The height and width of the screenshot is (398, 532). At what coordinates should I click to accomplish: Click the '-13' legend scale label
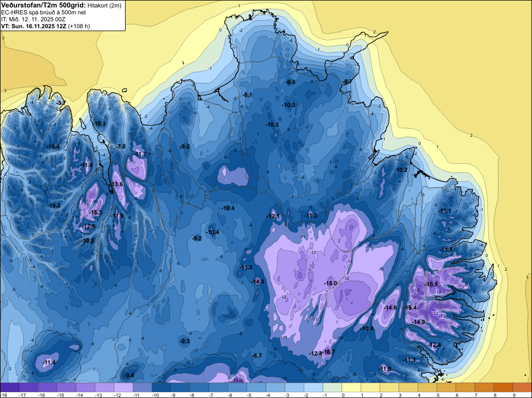[x=98, y=395]
